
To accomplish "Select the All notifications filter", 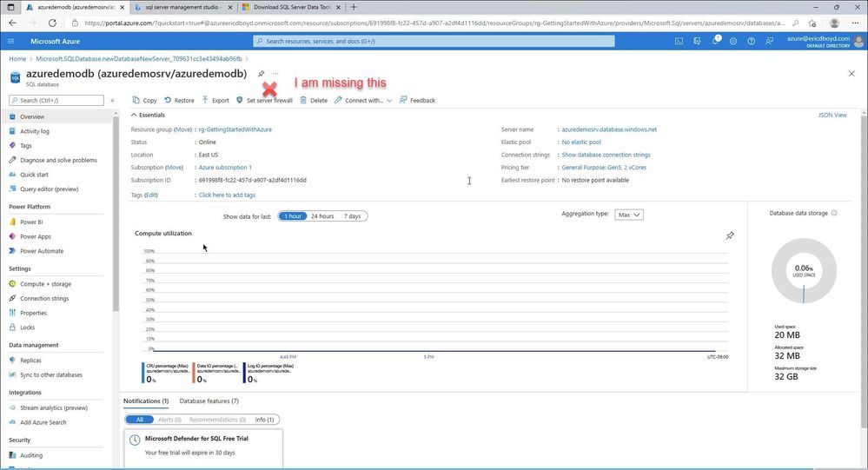I will (x=140, y=420).
